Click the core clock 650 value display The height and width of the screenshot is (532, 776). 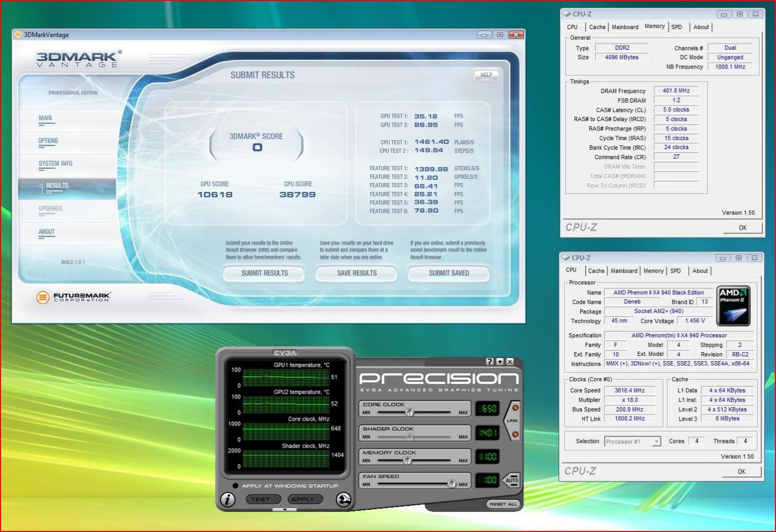coord(487,409)
